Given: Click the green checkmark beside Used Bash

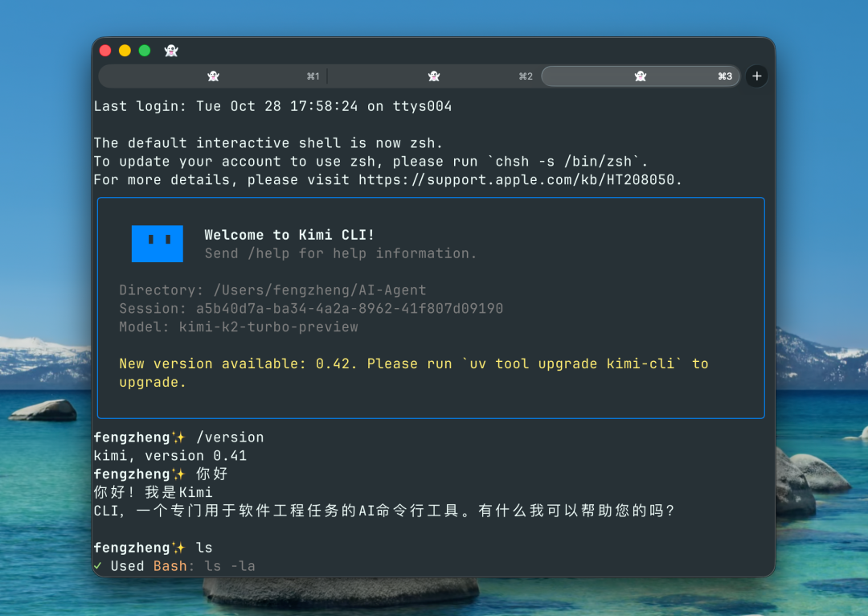Looking at the screenshot, I should 98,565.
